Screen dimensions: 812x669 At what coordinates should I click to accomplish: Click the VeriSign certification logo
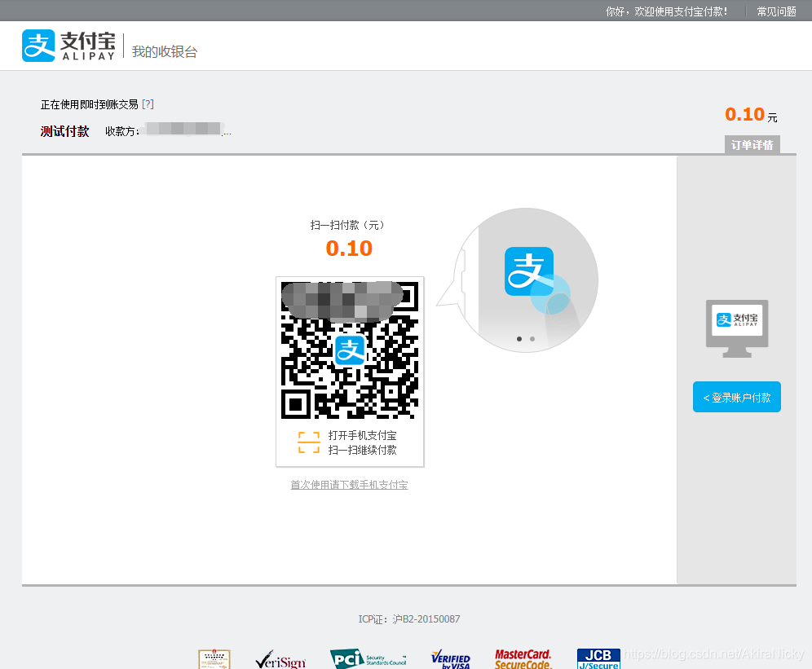tap(280, 660)
